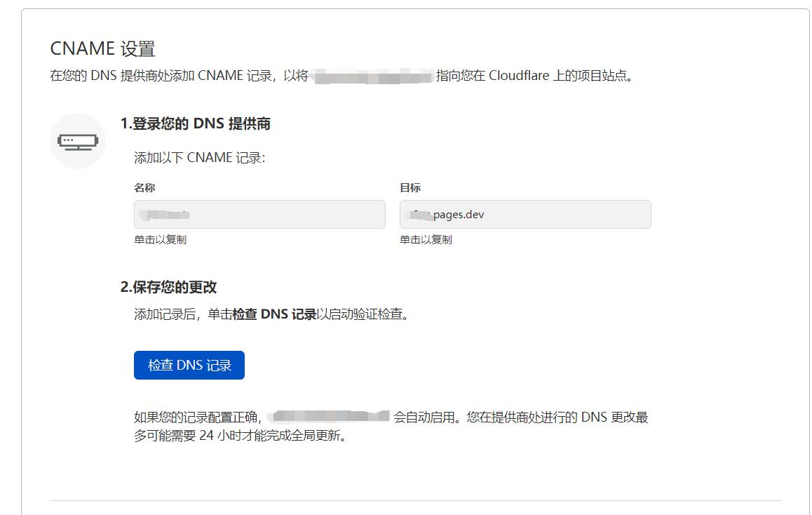812x515 pixels.
Task: Click the blurred domain in the top description
Action: pos(372,76)
